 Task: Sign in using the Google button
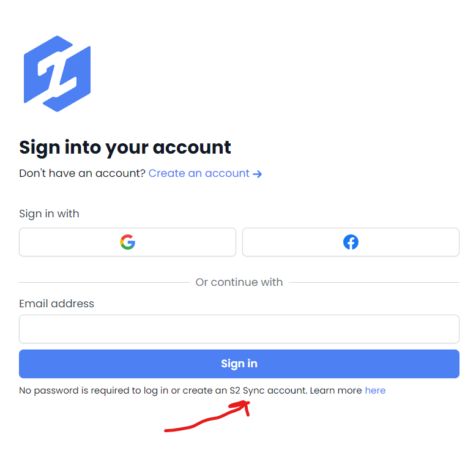click(x=127, y=242)
